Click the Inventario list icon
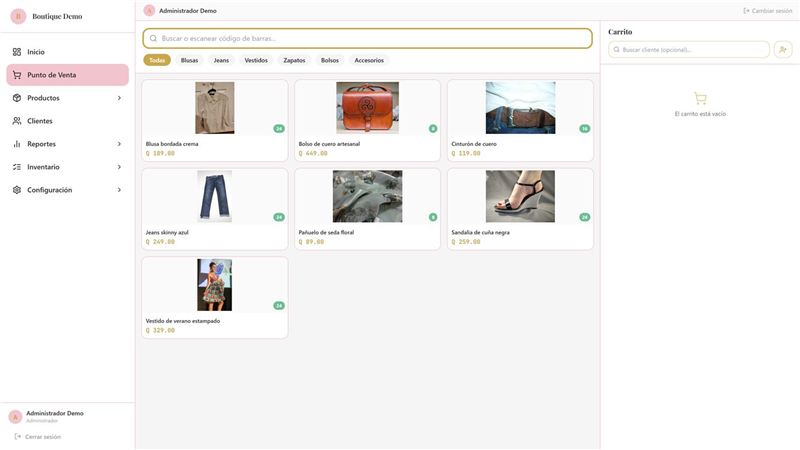800x450 pixels. 17,167
